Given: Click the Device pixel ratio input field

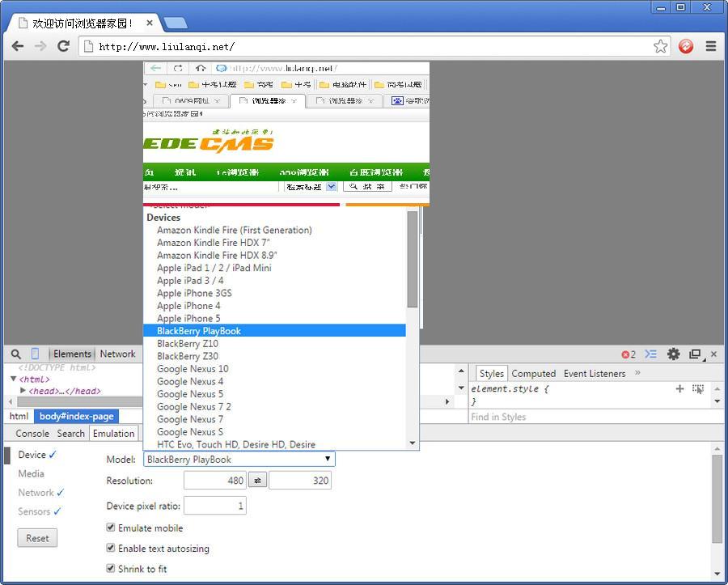Looking at the screenshot, I should 215,506.
